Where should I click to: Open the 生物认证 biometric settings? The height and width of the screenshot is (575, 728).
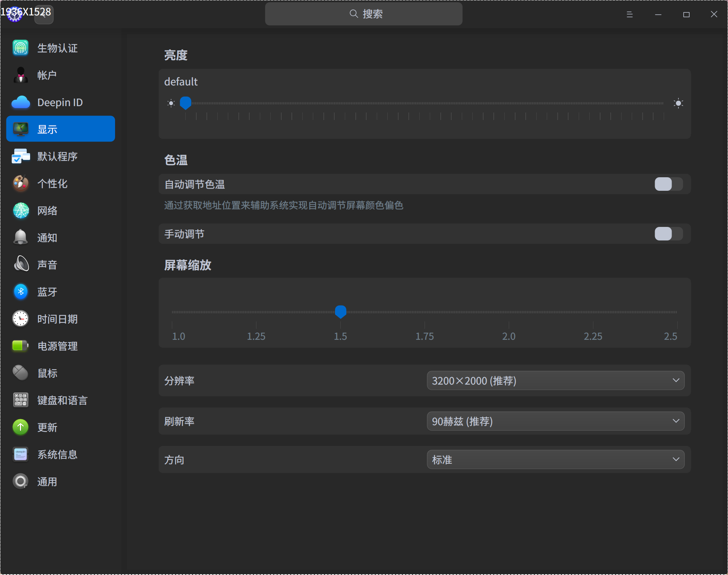tap(57, 48)
